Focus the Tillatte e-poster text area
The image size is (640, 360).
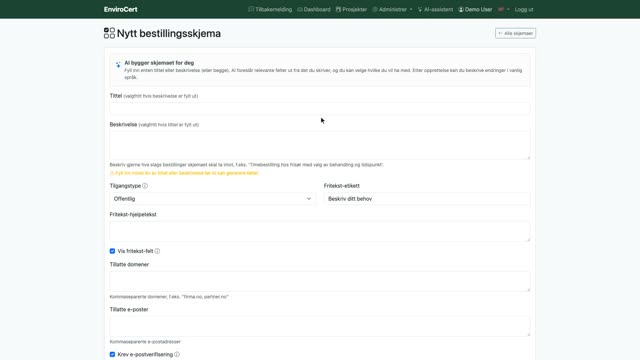pos(320,326)
